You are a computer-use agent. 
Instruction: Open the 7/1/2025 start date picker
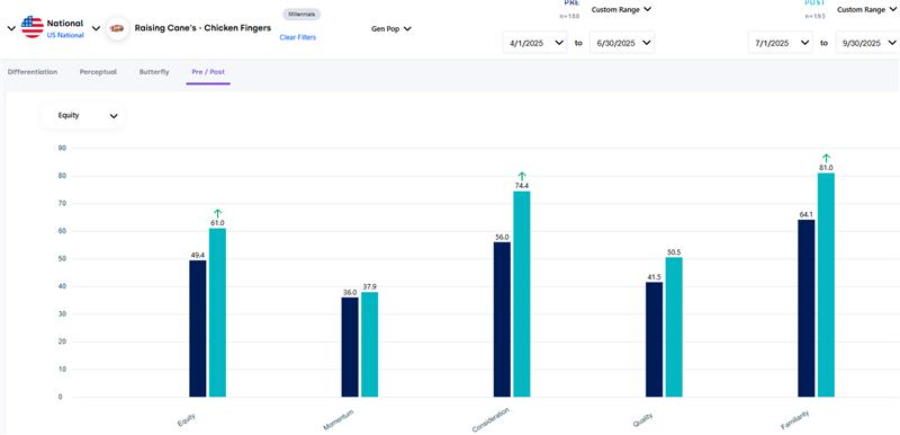click(781, 42)
